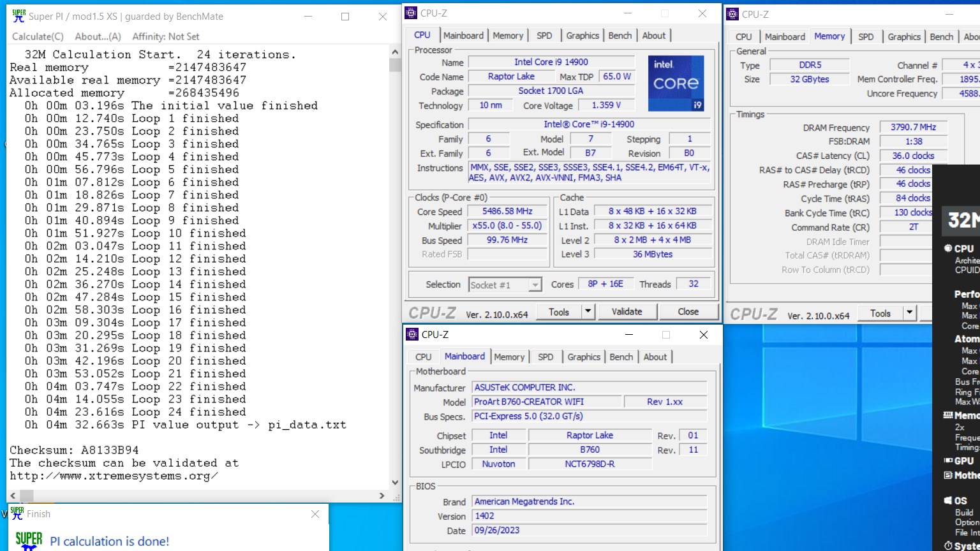Switch to Mainboard tab in the CPU window
The image size is (980, 551).
pyautogui.click(x=464, y=36)
